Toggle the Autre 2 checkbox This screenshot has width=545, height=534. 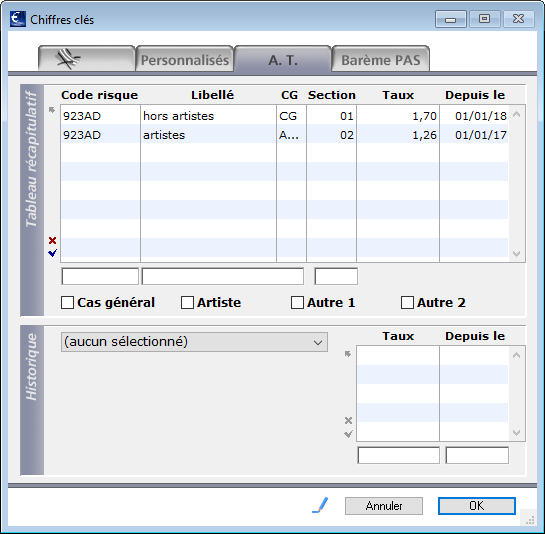(x=407, y=302)
